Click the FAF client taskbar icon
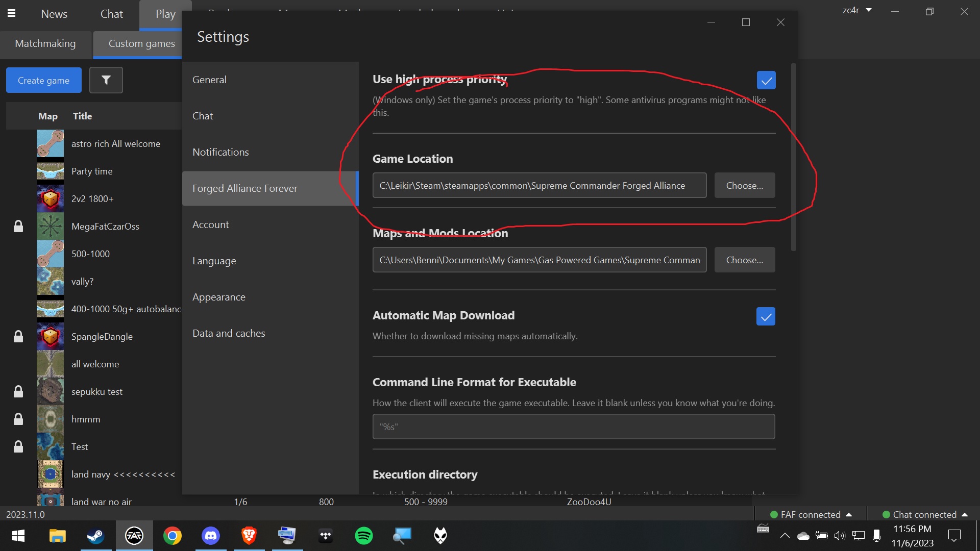The height and width of the screenshot is (551, 980). point(134,536)
